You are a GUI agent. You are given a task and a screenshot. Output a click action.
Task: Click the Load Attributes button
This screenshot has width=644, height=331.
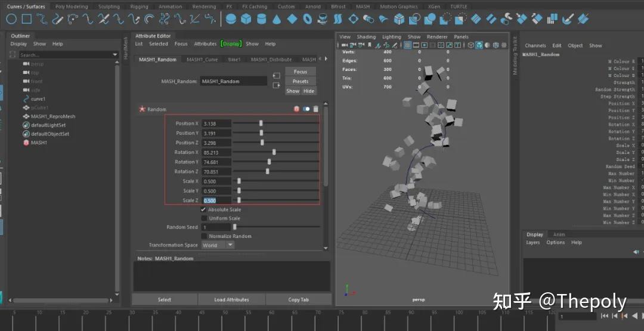coord(232,299)
